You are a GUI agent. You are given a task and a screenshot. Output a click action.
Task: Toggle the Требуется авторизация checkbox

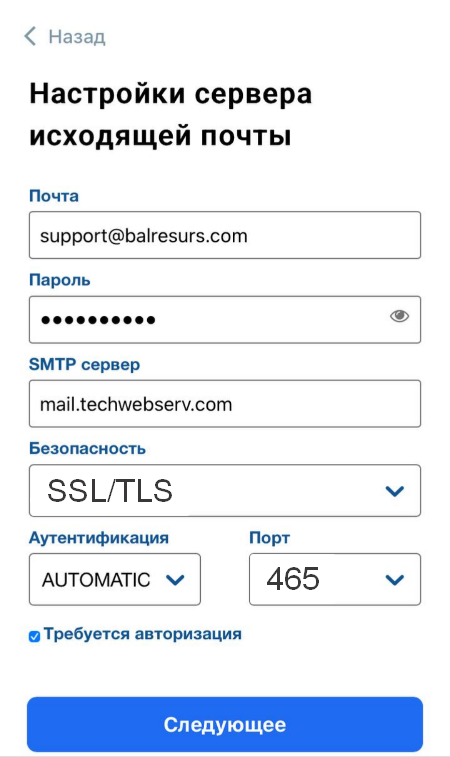[34, 636]
